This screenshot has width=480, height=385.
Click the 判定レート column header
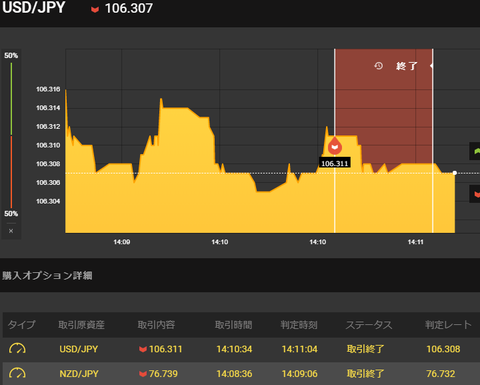[x=448, y=325]
